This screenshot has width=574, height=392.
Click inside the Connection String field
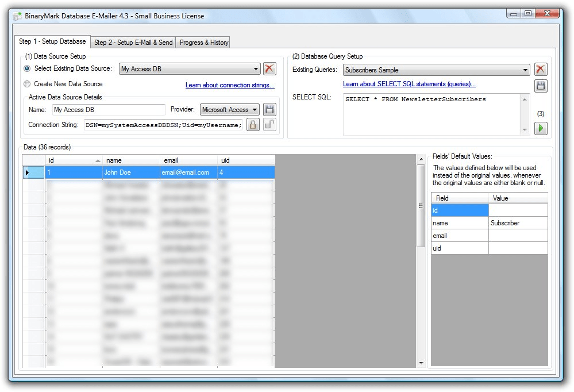(161, 125)
